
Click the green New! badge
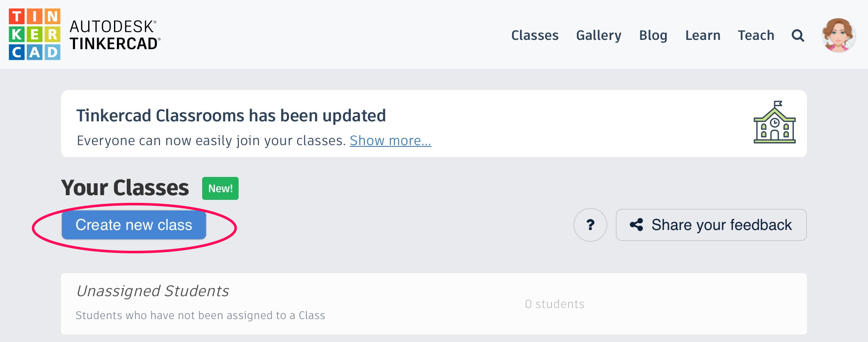click(220, 188)
